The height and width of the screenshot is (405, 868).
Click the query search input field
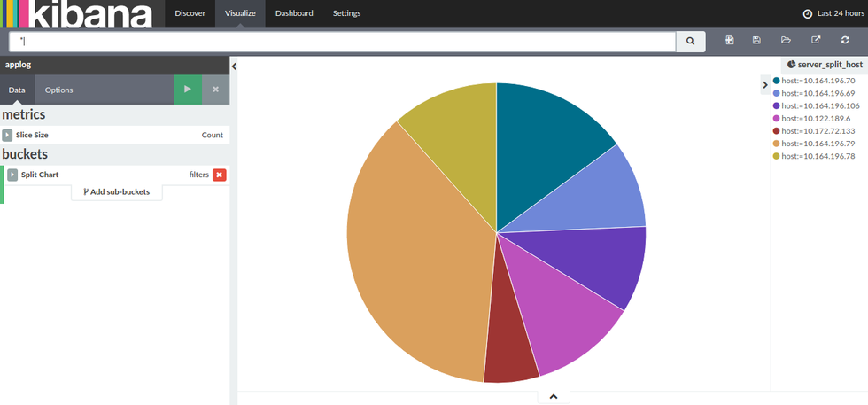pyautogui.click(x=343, y=41)
